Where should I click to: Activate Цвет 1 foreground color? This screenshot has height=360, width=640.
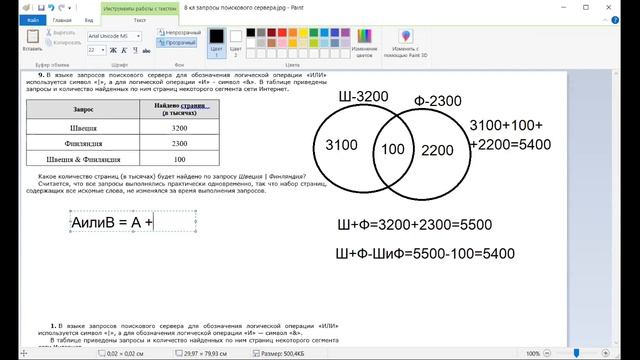tap(217, 43)
